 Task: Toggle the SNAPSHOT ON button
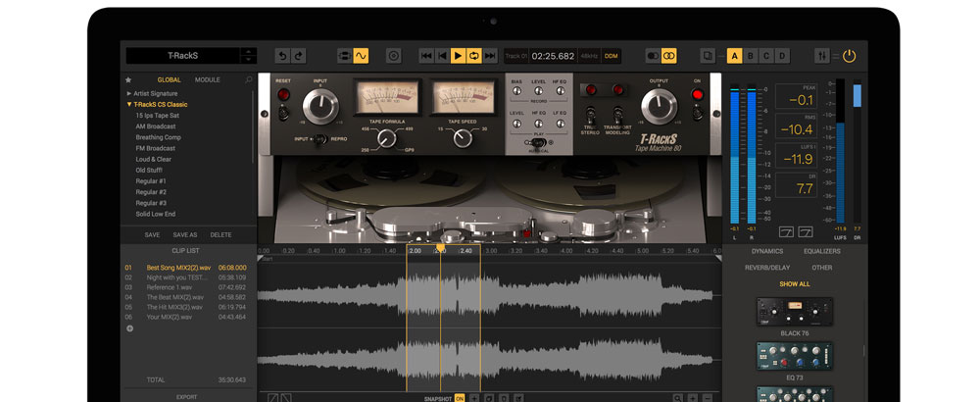coord(460,398)
